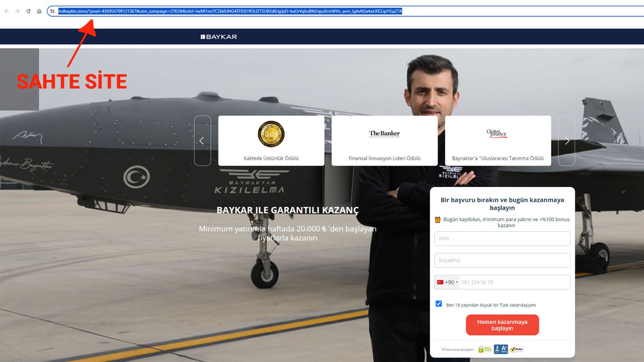Open the Uluslararası Tanınma Ödülü card

[x=498, y=141]
